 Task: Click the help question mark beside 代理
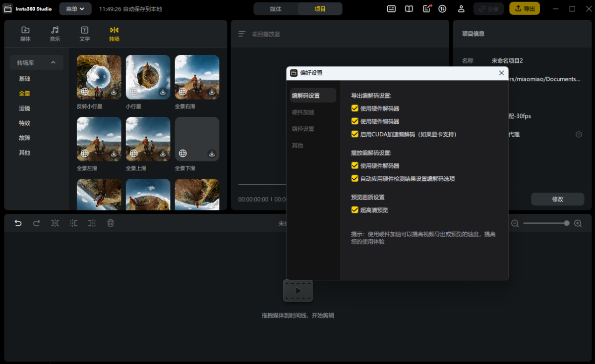pyautogui.click(x=579, y=134)
